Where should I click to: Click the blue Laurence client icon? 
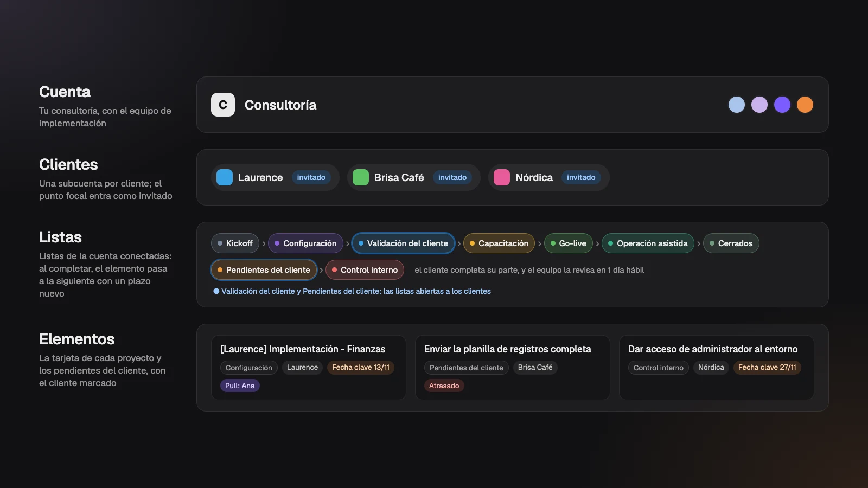225,177
